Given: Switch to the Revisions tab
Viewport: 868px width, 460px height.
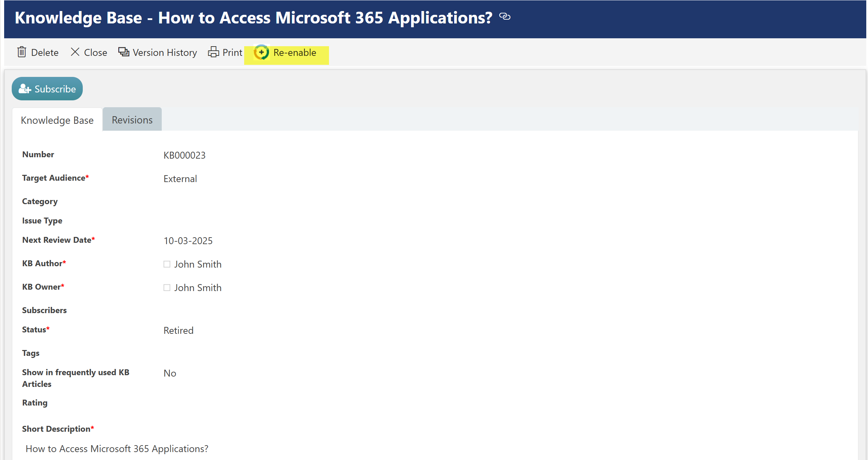Looking at the screenshot, I should tap(132, 120).
